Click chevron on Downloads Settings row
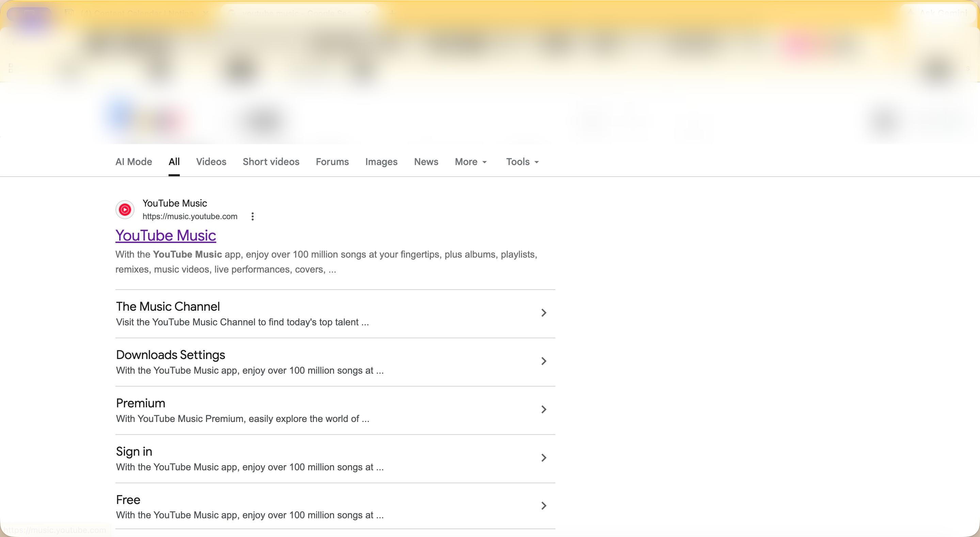This screenshot has width=980, height=537. [x=544, y=361]
